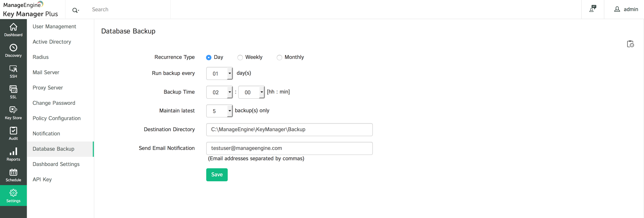Select Monthly recurrence type
The width and height of the screenshot is (644, 218).
point(279,58)
